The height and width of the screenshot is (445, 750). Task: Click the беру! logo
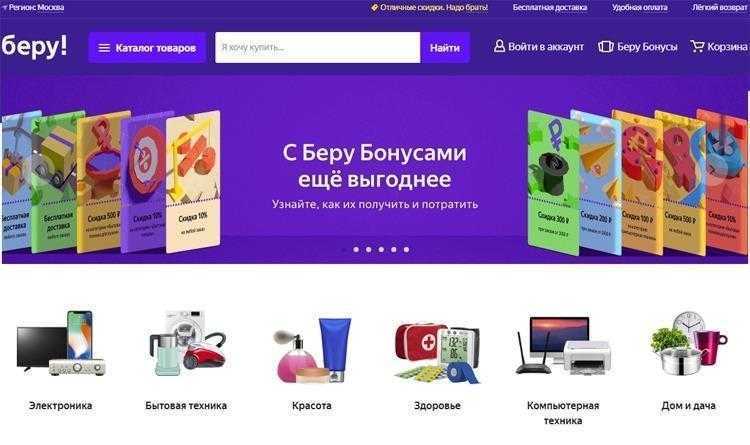(34, 46)
